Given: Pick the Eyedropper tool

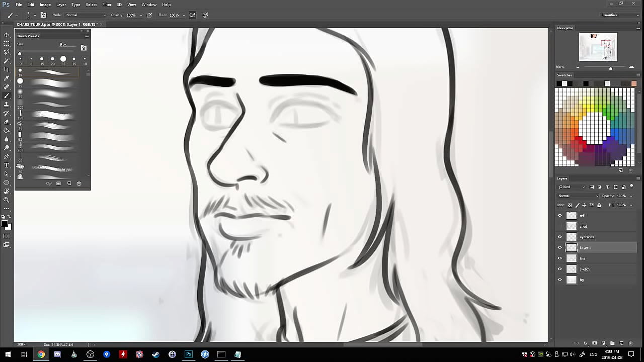Looking at the screenshot, I should (7, 78).
